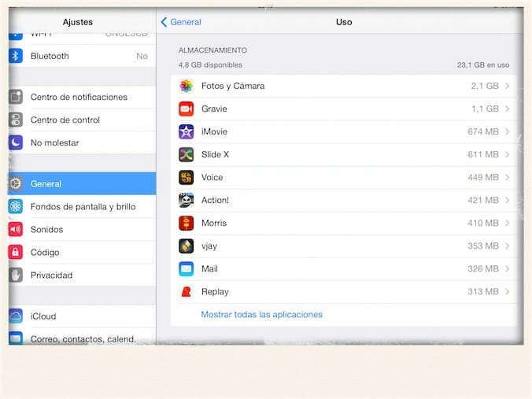Tap the Fondos de pantalla flower icon
This screenshot has height=399, width=532.
pos(15,206)
